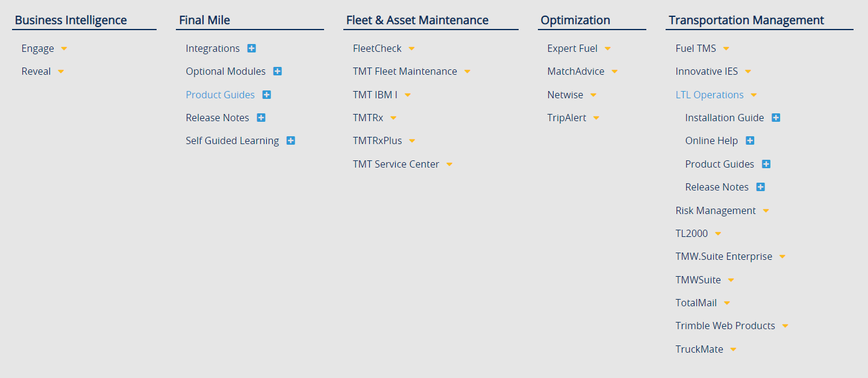Click the Reveal link

pyautogui.click(x=36, y=71)
